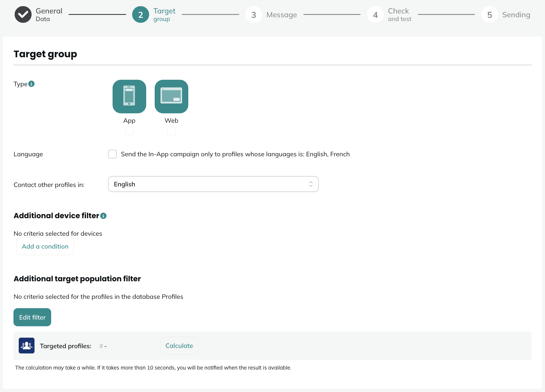Click the General Data completed checkmark icon
The width and height of the screenshot is (545, 392).
pos(23,15)
